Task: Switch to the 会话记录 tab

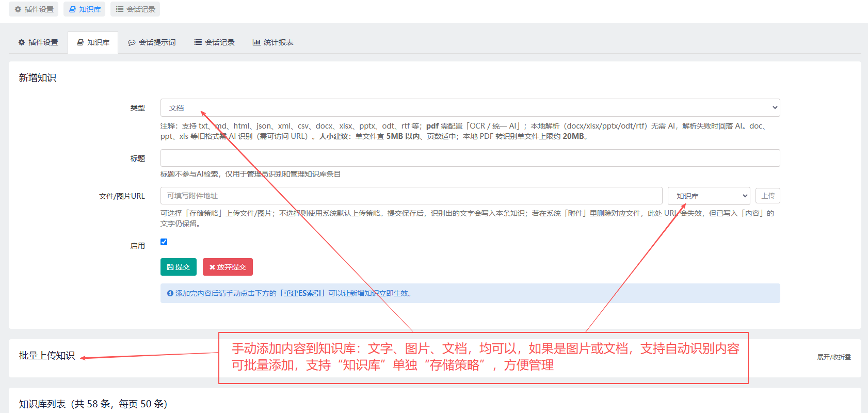Action: [x=215, y=42]
